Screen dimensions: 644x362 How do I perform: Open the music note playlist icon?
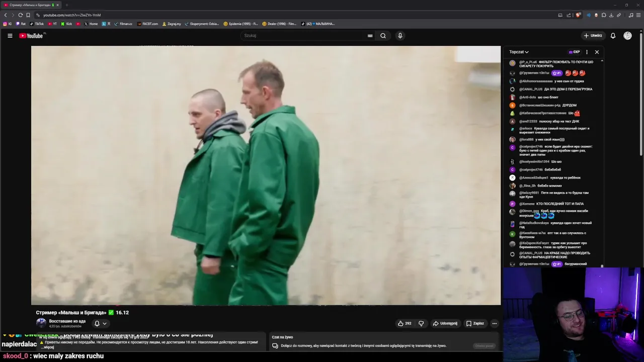(631, 15)
